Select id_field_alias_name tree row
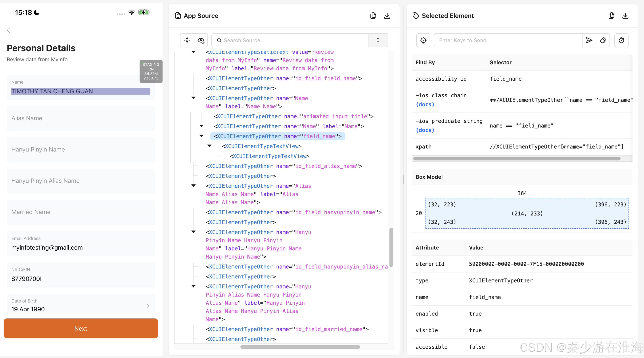This screenshot has height=358, width=644. 284,166
